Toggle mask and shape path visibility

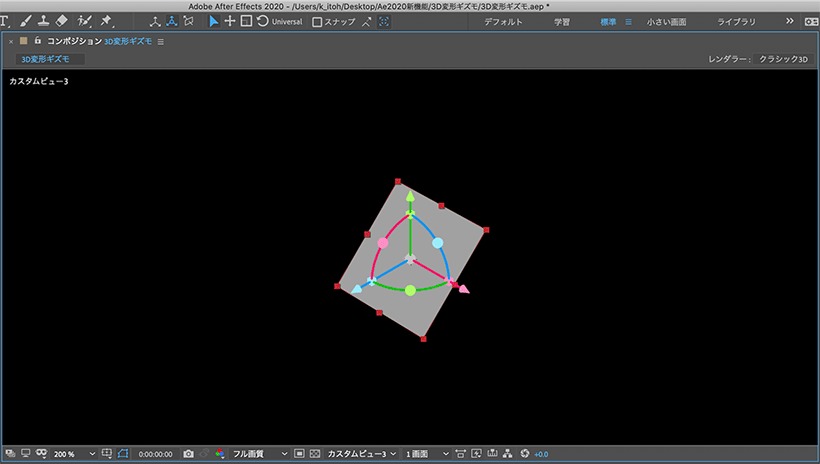coord(123,454)
